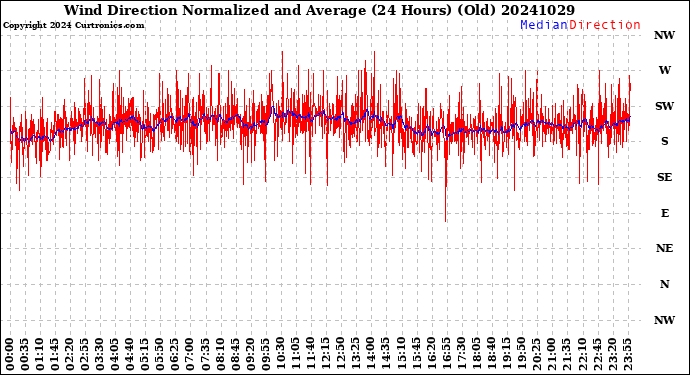Click the 13:25 time axis label
The height and width of the screenshot is (375, 690).
coord(356,354)
